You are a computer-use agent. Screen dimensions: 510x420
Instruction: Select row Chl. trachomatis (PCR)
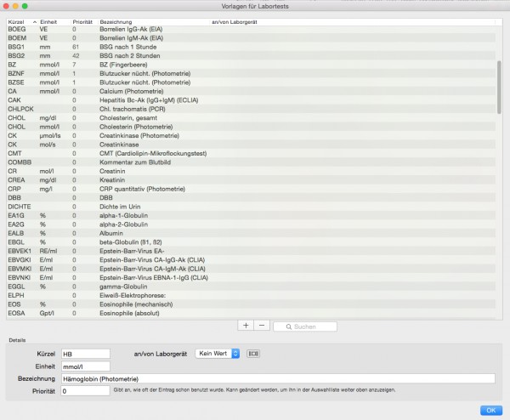coord(251,109)
